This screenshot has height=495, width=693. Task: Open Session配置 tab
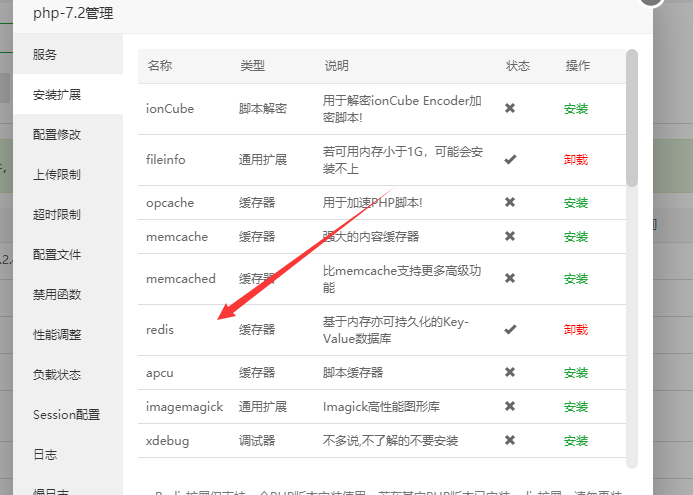coord(68,414)
